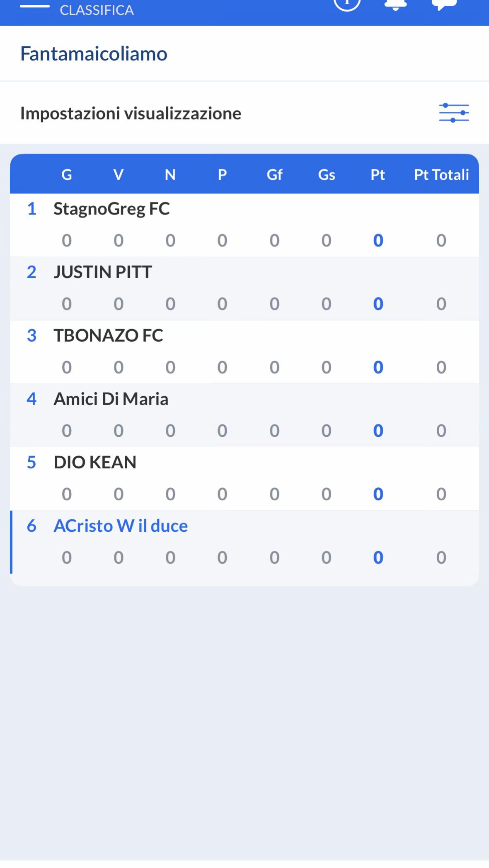This screenshot has width=489, height=868.
Task: Select TBONAZO FC team
Action: [x=244, y=352]
